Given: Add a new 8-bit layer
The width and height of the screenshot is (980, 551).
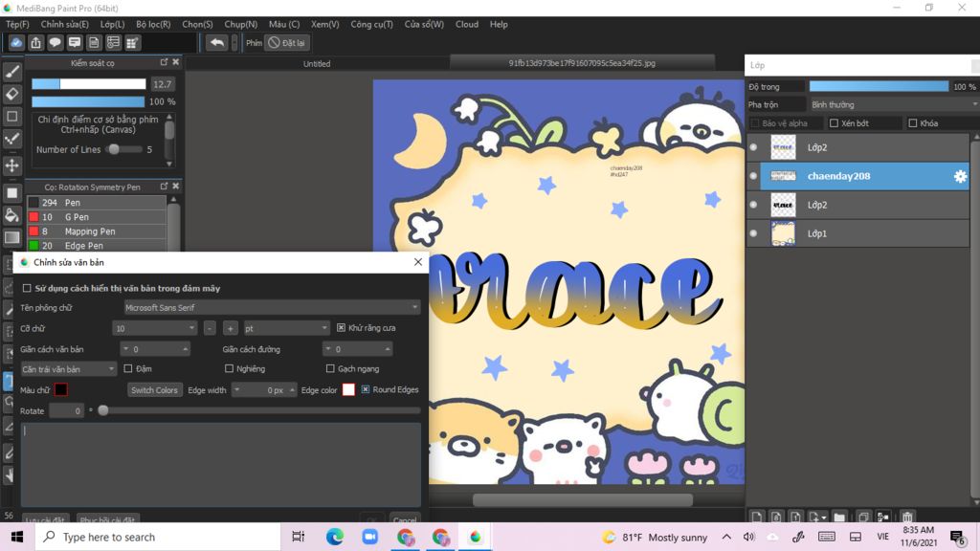Looking at the screenshot, I should 776,517.
